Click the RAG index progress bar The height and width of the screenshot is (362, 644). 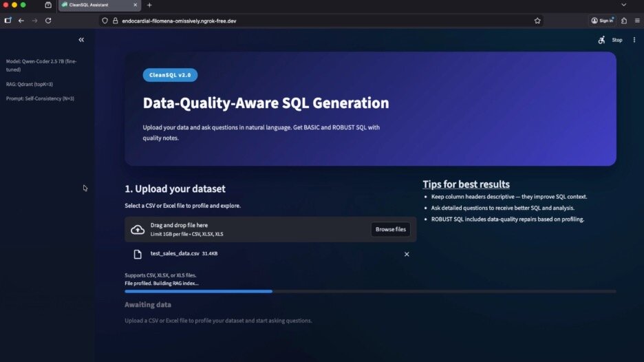click(370, 291)
